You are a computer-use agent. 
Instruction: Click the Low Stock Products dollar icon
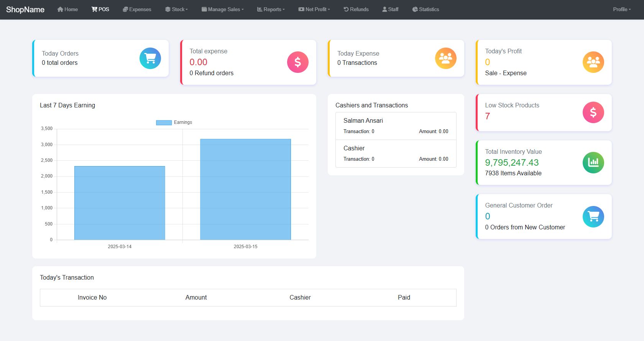pyautogui.click(x=593, y=112)
